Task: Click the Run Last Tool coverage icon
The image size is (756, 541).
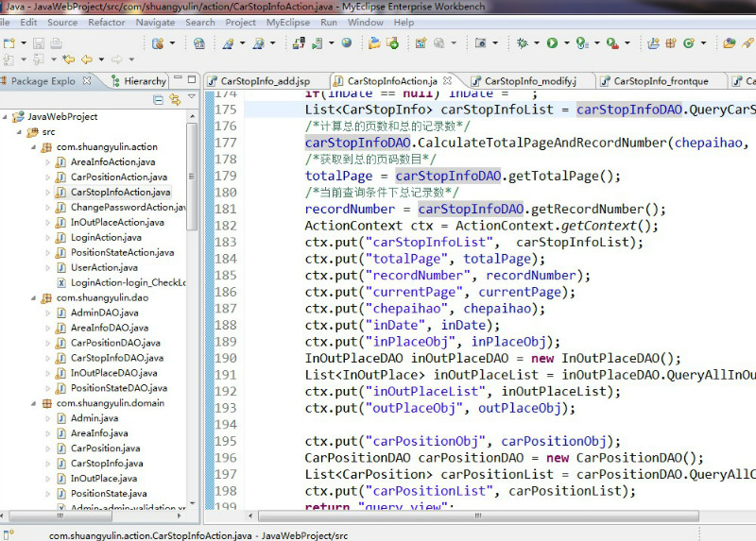Action: [582, 43]
